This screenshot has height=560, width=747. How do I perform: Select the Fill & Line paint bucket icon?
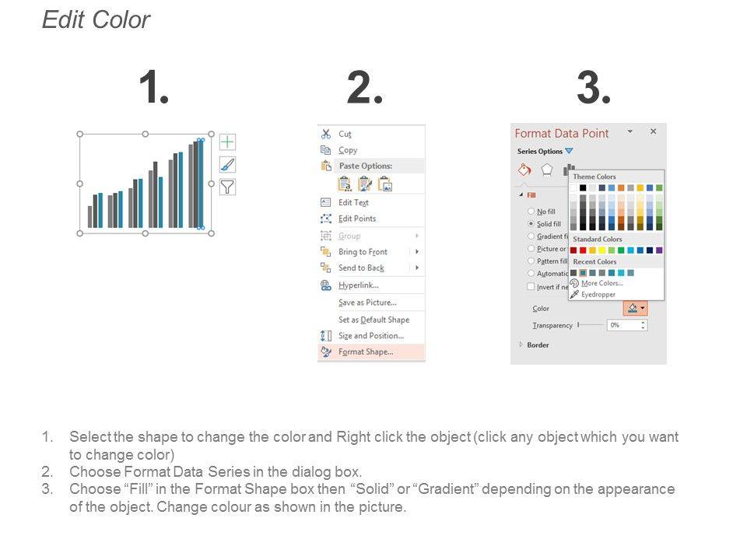click(524, 170)
